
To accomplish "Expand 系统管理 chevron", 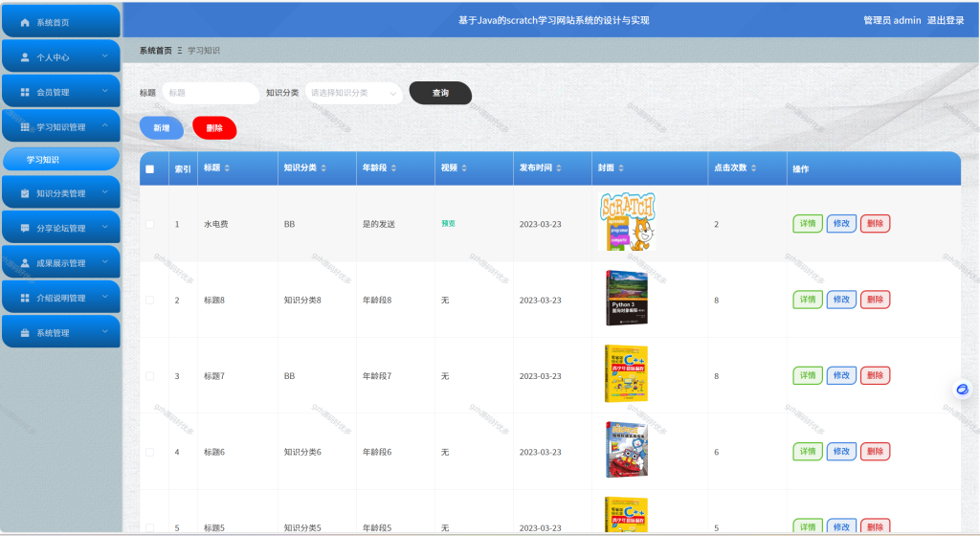I will pyautogui.click(x=105, y=332).
